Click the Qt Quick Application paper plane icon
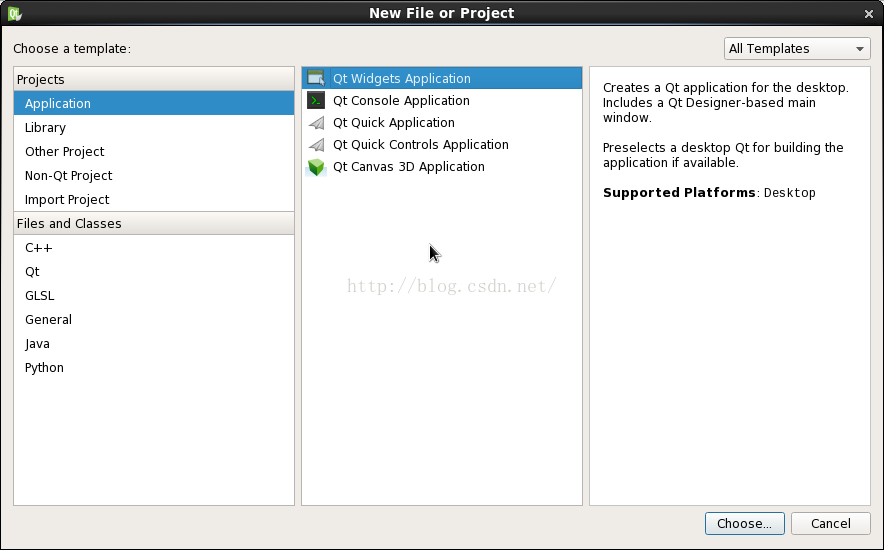Screen dimensions: 884x550 (x=316, y=122)
